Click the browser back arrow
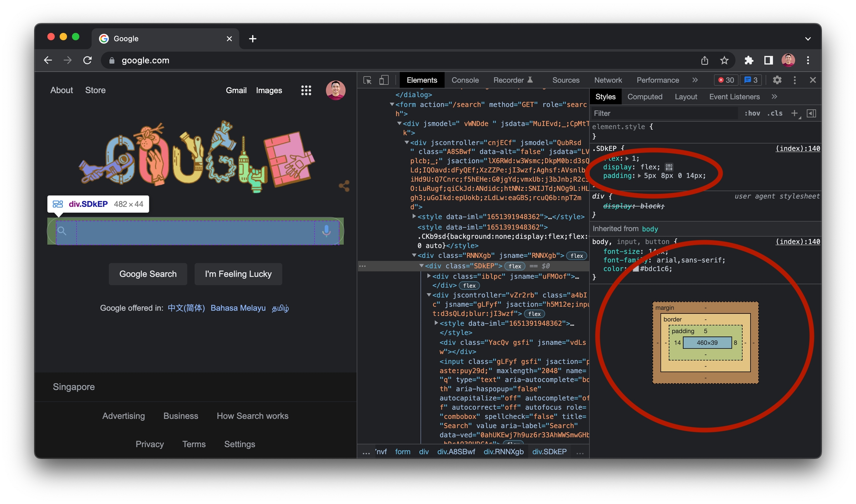Image resolution: width=856 pixels, height=504 pixels. point(48,60)
